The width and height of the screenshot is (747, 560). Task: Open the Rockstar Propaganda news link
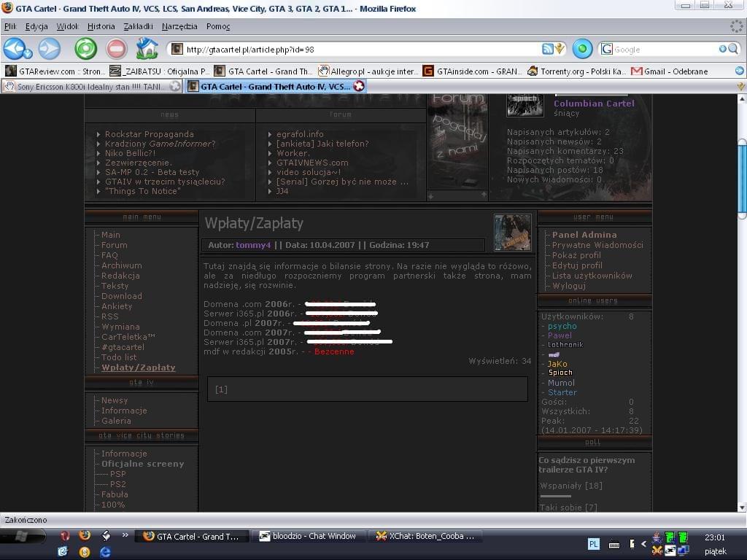pyautogui.click(x=149, y=134)
